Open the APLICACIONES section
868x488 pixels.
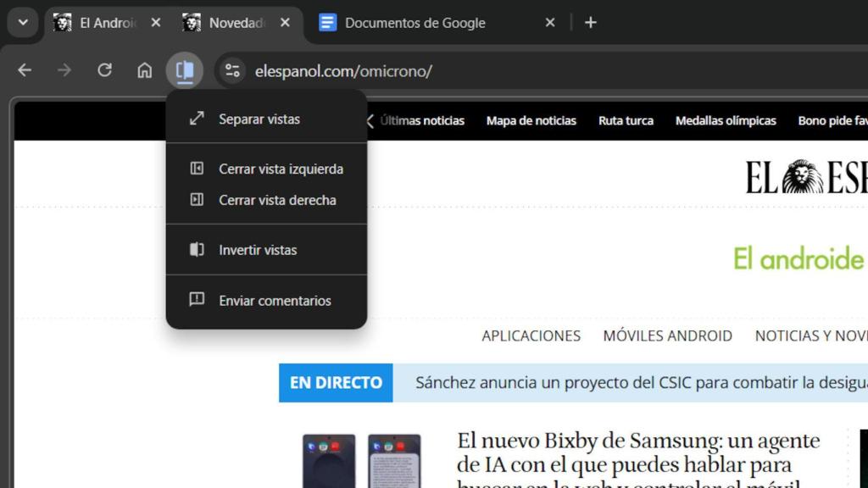tap(531, 335)
